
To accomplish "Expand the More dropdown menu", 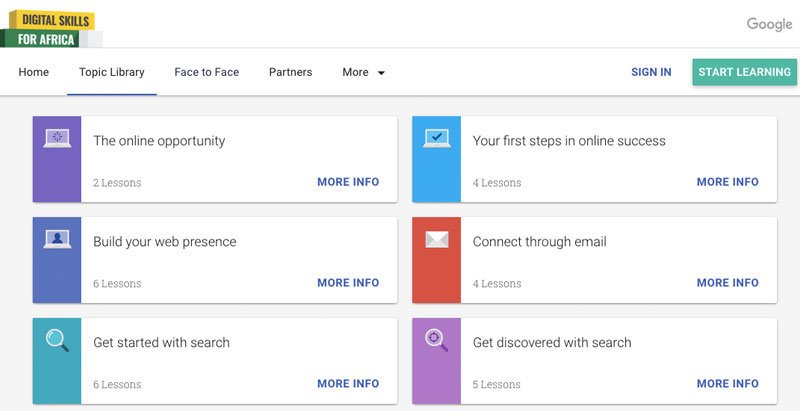I will 363,72.
